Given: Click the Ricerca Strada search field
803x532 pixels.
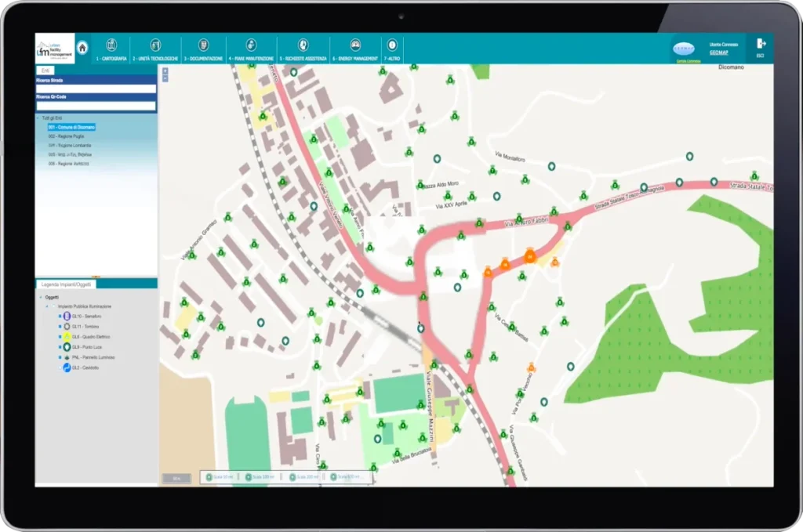Looking at the screenshot, I should pyautogui.click(x=96, y=89).
